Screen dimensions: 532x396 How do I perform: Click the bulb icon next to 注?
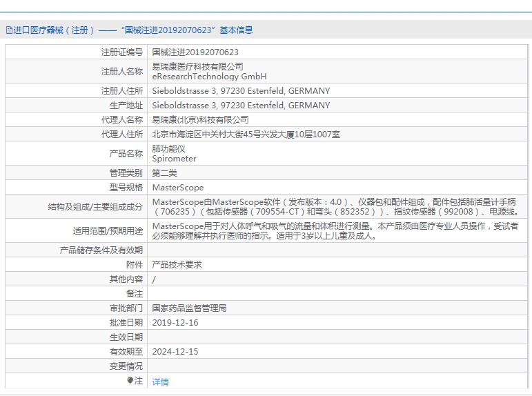click(x=130, y=380)
